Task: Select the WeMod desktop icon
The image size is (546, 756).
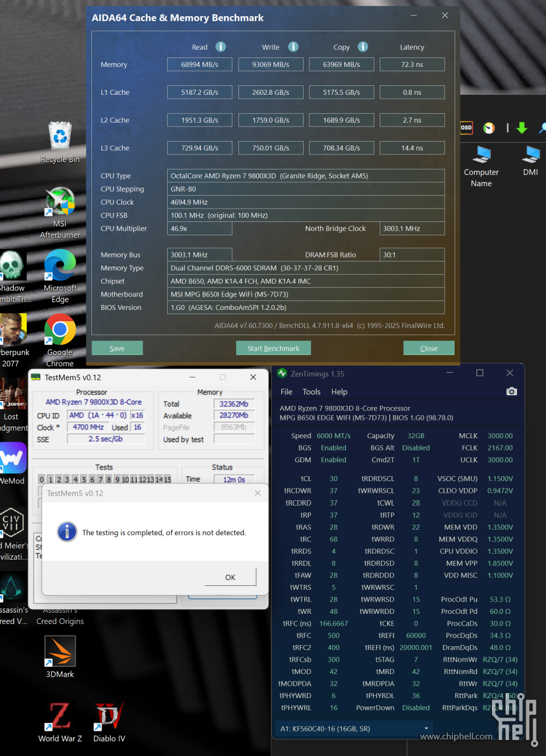Action: point(13,458)
